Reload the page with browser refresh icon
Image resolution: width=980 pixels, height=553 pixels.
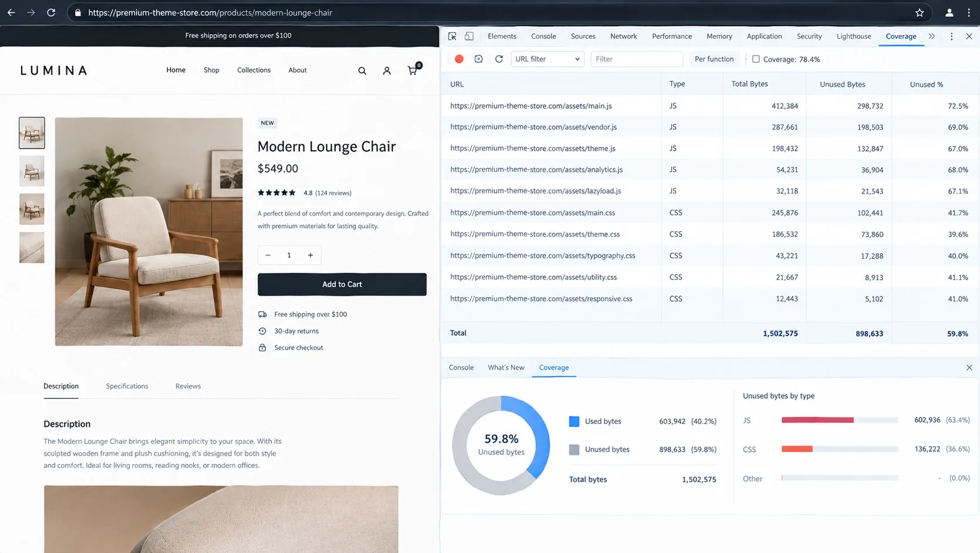[51, 12]
